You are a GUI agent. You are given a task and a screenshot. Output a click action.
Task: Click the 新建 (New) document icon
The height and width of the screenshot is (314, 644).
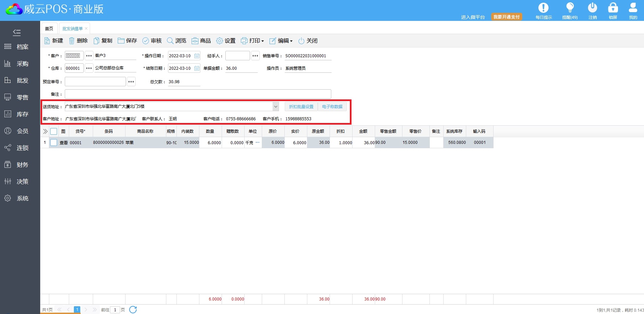[x=47, y=41]
